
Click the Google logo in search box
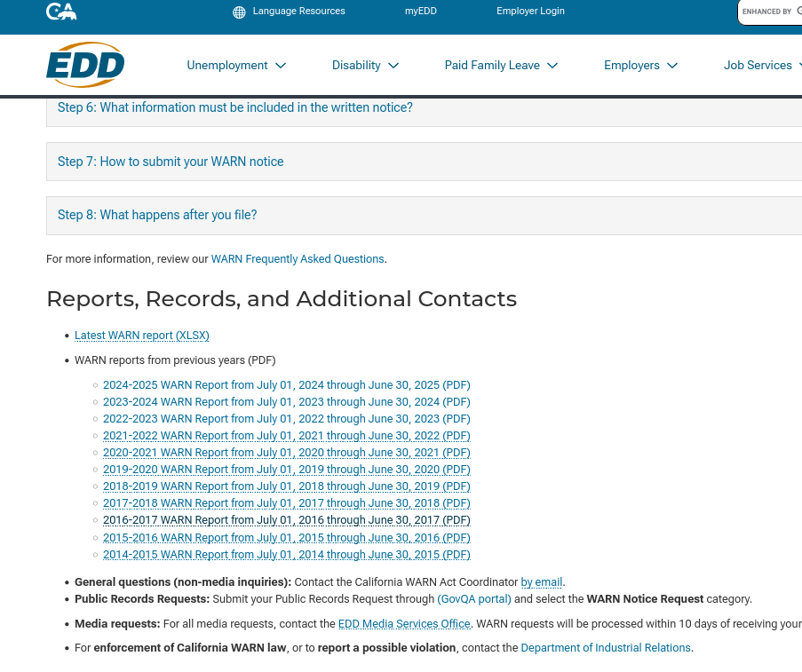pyautogui.click(x=798, y=12)
